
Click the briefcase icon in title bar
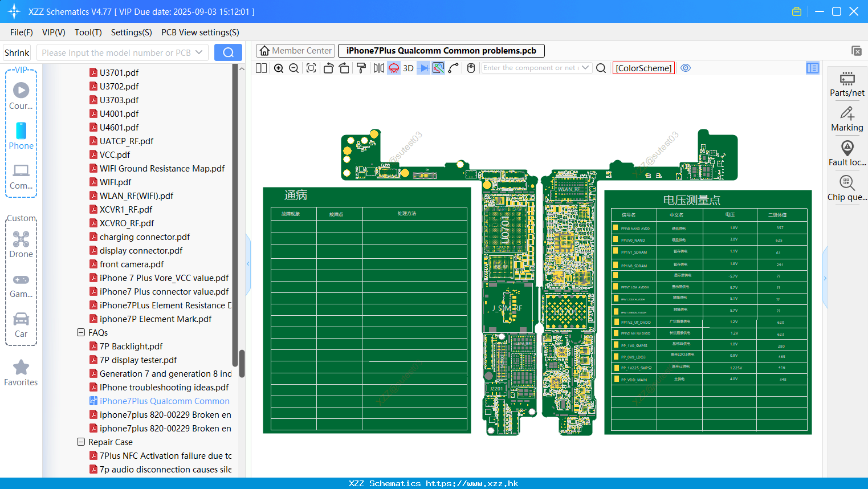pos(797,11)
